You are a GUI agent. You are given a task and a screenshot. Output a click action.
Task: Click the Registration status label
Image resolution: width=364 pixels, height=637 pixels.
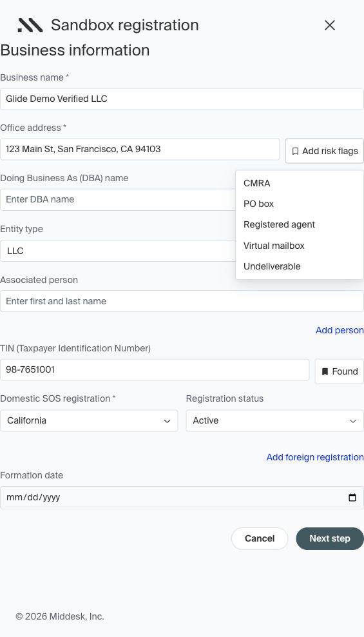(x=225, y=398)
